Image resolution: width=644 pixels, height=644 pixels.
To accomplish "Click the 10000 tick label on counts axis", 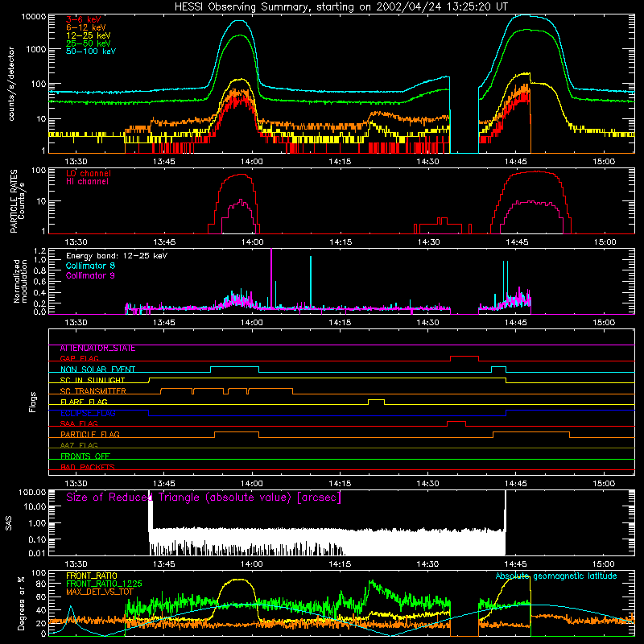I will pos(34,16).
